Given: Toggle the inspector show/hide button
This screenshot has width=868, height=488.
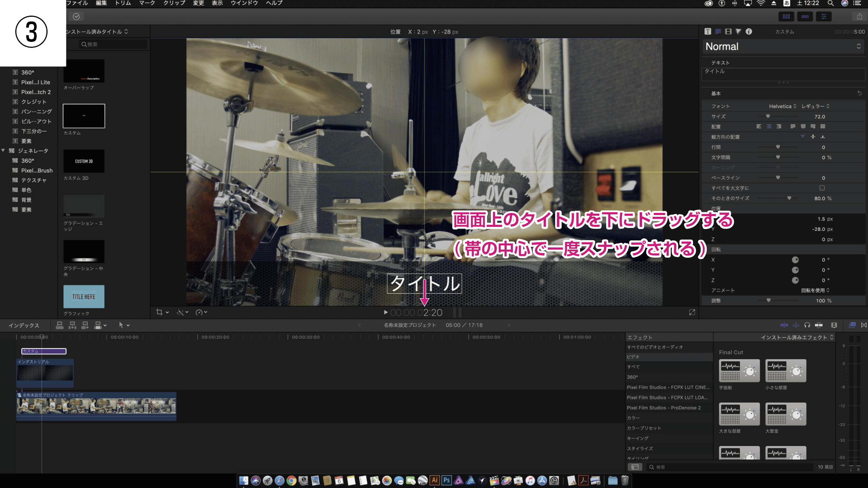Looking at the screenshot, I should [x=824, y=16].
